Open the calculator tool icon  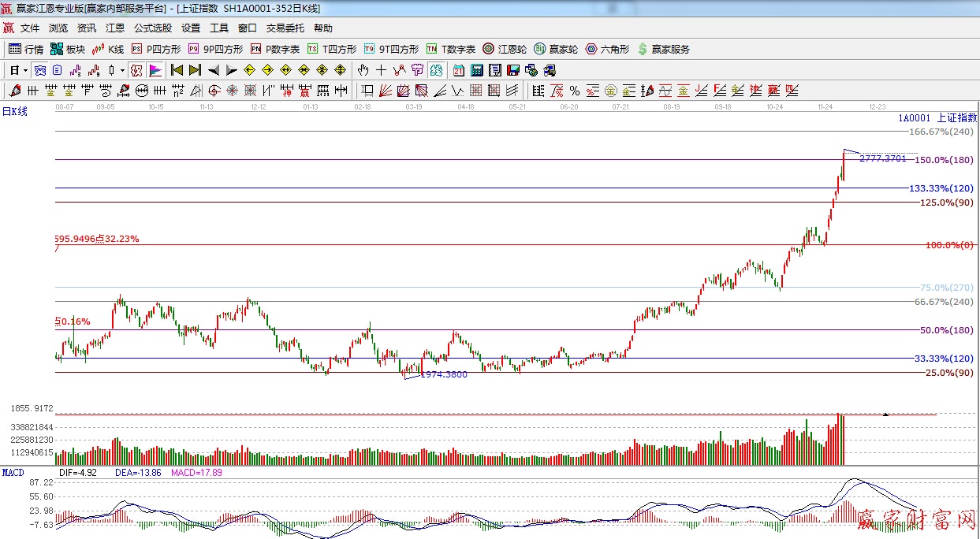click(x=476, y=70)
